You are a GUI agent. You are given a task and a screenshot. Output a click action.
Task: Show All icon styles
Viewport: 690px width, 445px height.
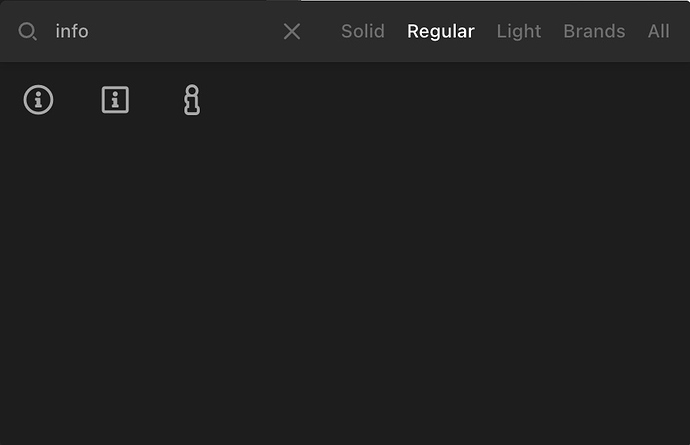(658, 31)
